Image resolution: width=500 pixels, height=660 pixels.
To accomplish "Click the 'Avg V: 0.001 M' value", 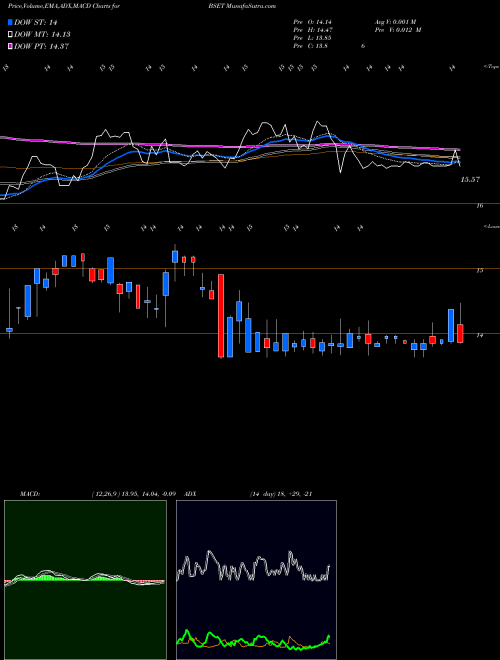I will coord(395,21).
